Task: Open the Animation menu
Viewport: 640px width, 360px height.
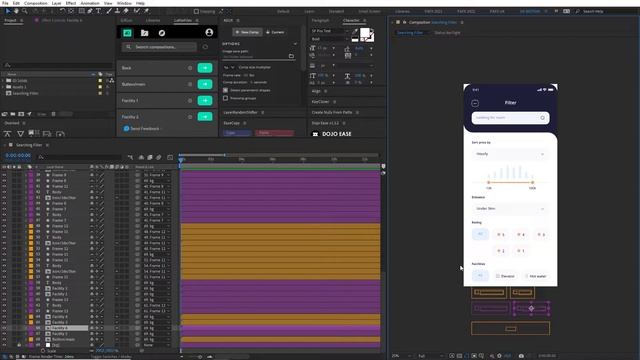Action: (90, 3)
